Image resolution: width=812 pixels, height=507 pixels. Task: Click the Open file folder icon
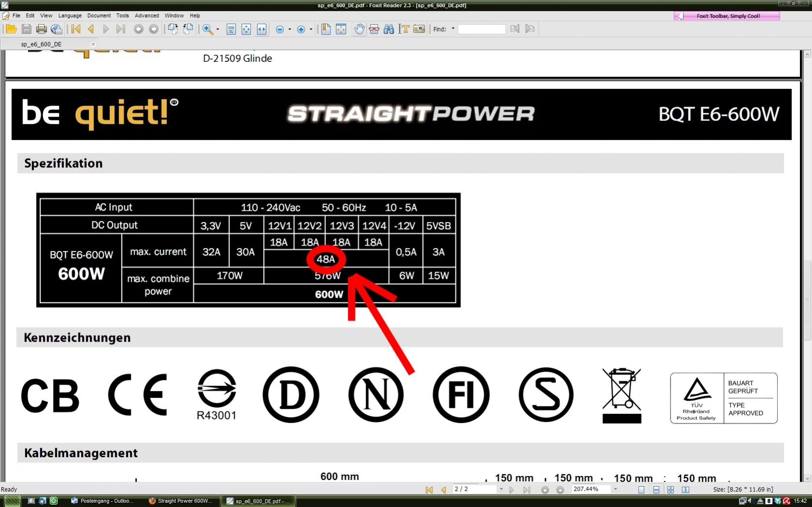[x=11, y=29]
